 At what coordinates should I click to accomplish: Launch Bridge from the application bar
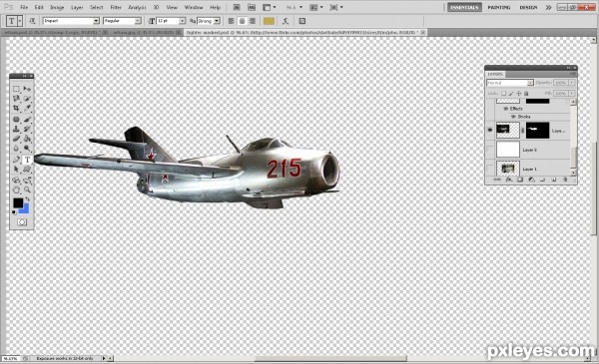pos(237,7)
